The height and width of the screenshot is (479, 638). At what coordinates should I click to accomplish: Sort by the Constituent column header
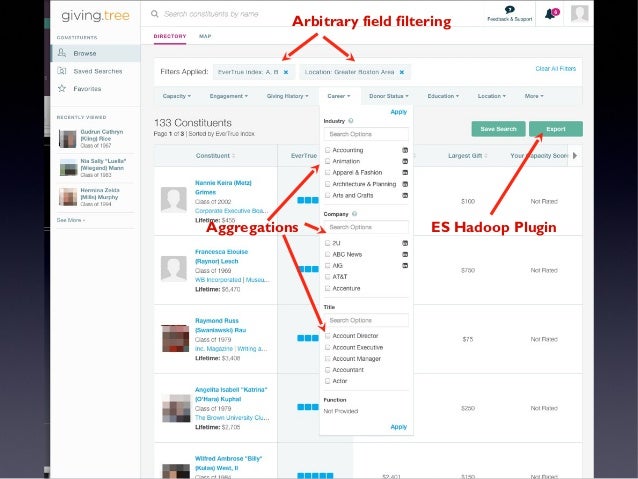click(215, 156)
